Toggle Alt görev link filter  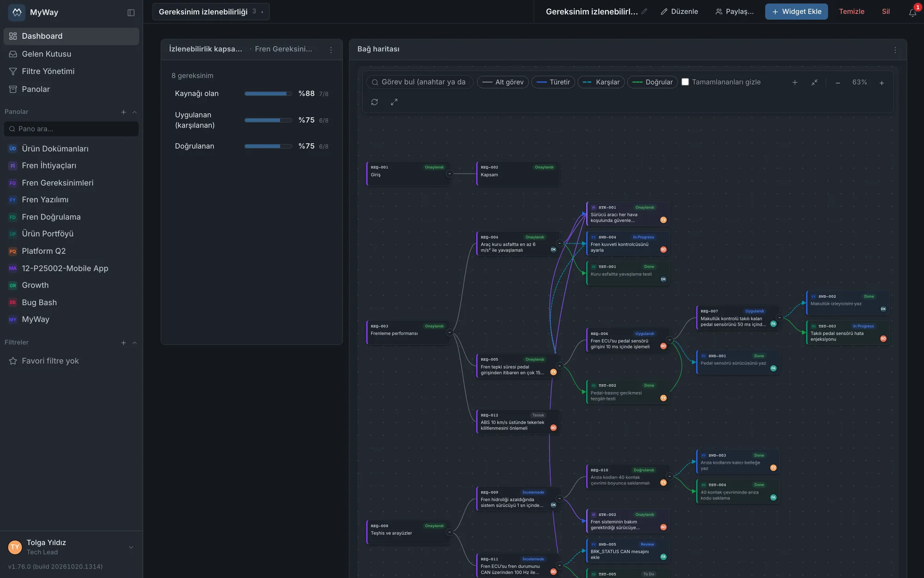click(503, 82)
